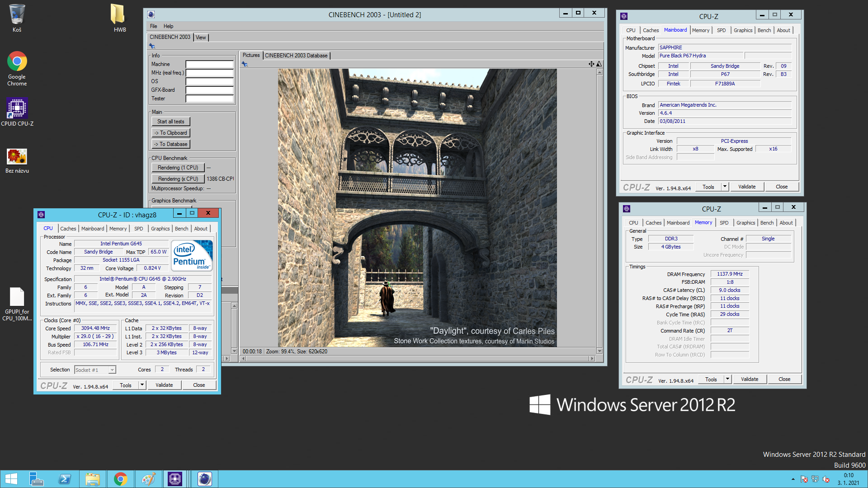
Task: Expand Tools dropdown arrow in Mainboard CPU-Z
Action: point(725,187)
